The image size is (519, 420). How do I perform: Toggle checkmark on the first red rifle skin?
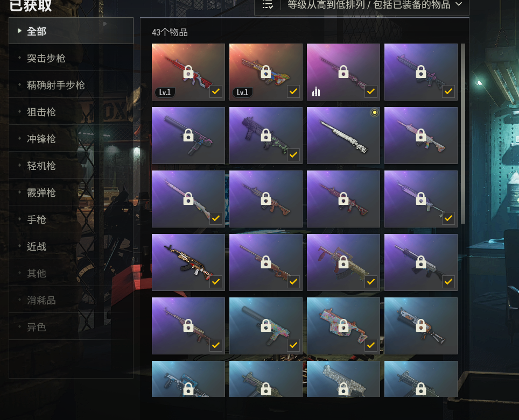click(x=216, y=91)
